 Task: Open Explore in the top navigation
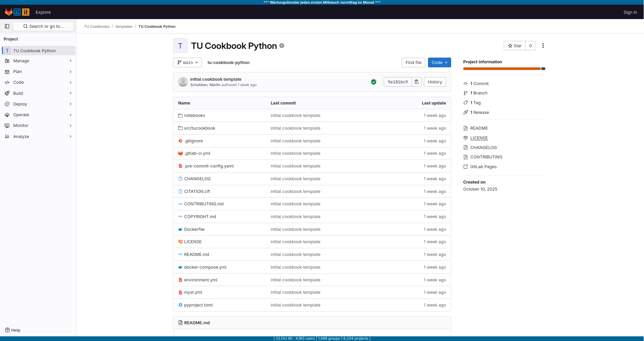click(x=43, y=12)
